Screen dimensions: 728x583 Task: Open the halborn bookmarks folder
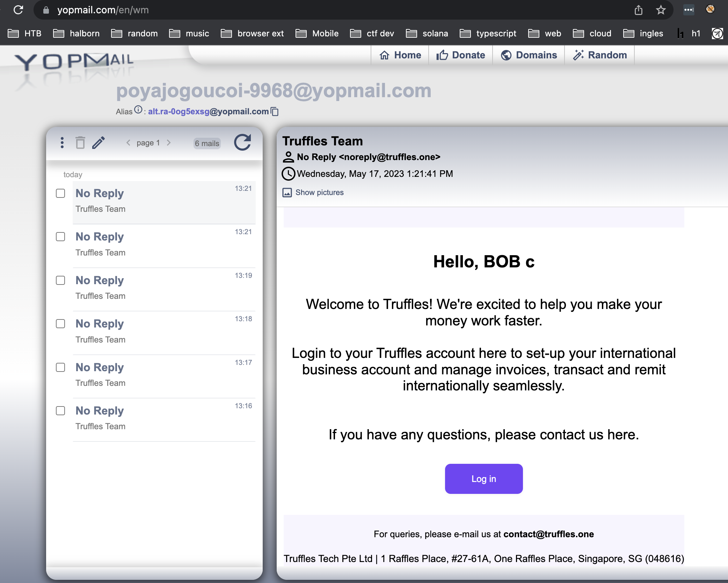click(x=76, y=34)
